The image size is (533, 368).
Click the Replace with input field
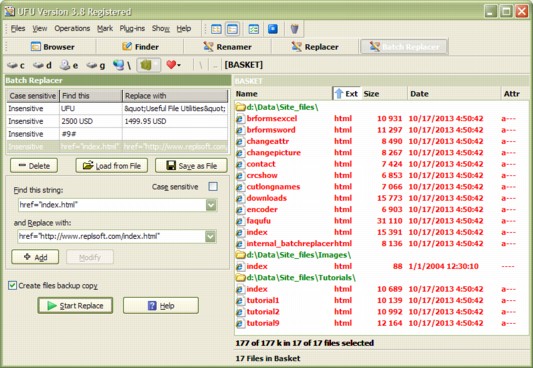click(111, 236)
